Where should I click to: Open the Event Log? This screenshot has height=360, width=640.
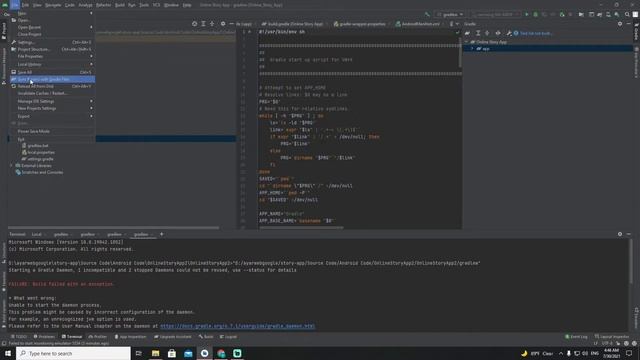point(576,337)
